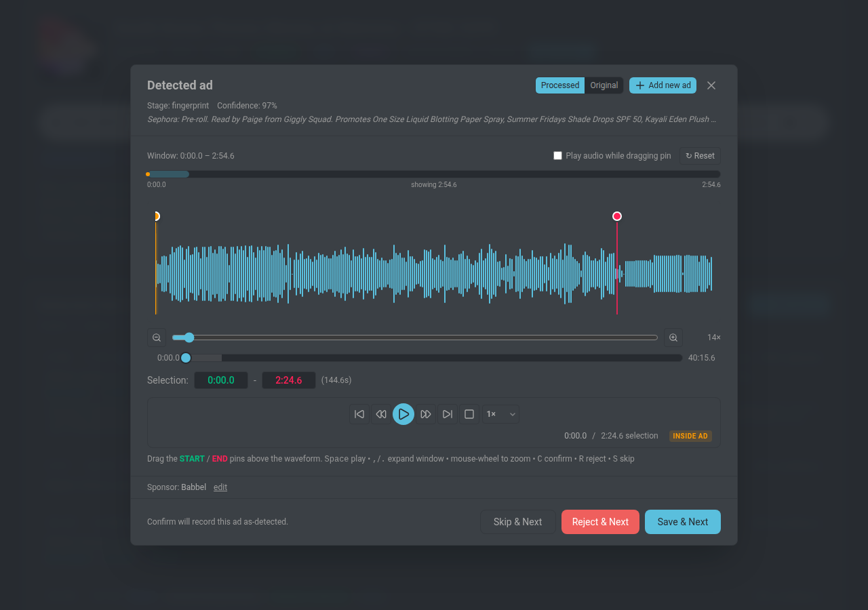The height and width of the screenshot is (610, 868).
Task: Click the Add new ad button
Action: tap(663, 85)
